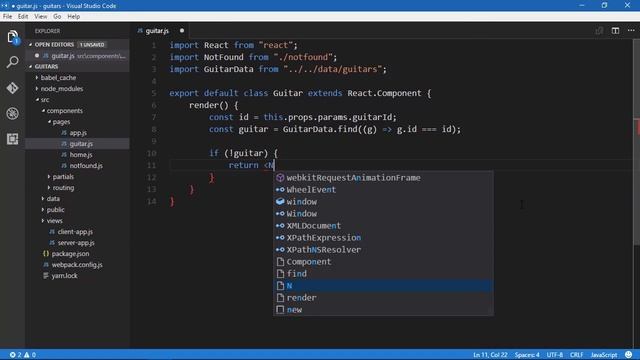Image resolution: width=640 pixels, height=360 pixels.
Task: Open server-app.js file
Action: (x=76, y=243)
